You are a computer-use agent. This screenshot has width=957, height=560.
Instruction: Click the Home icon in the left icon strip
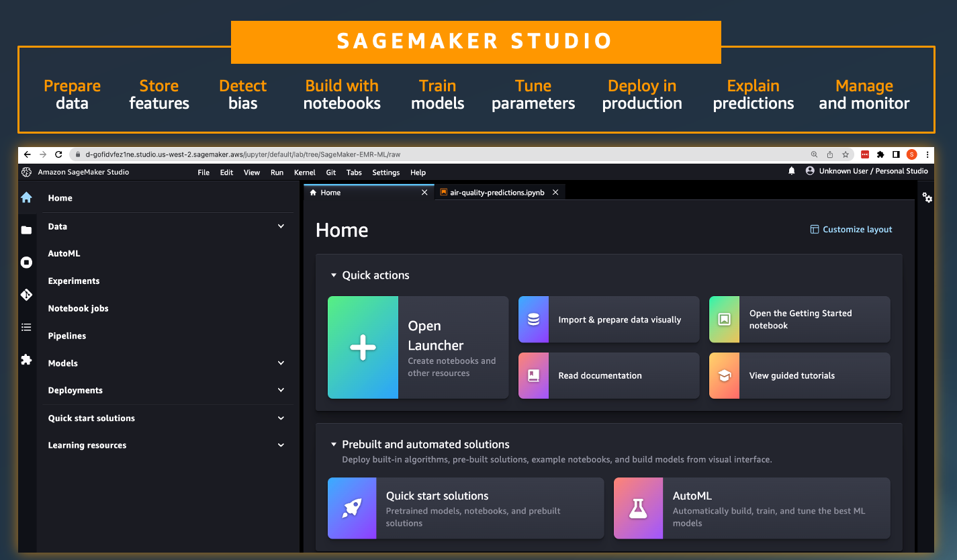coord(26,197)
